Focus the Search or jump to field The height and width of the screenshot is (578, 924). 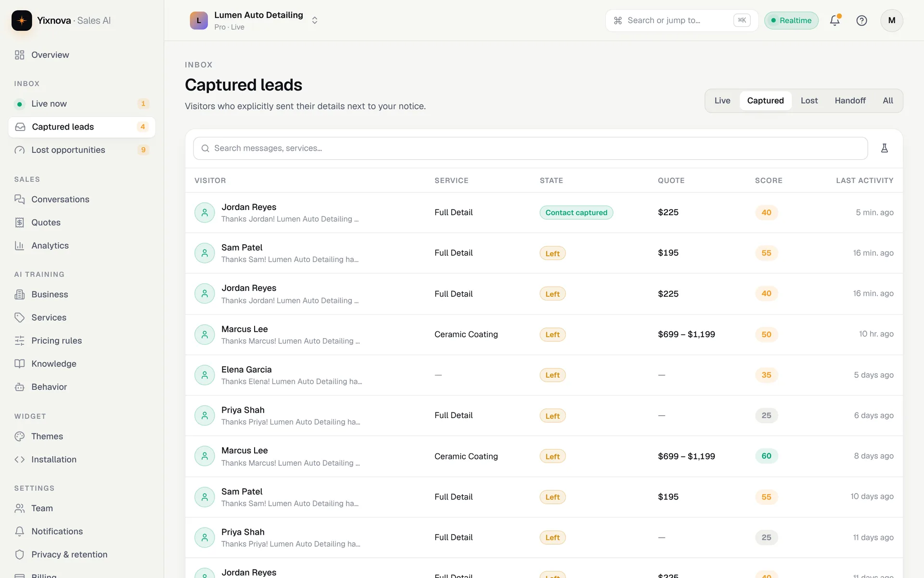(681, 20)
